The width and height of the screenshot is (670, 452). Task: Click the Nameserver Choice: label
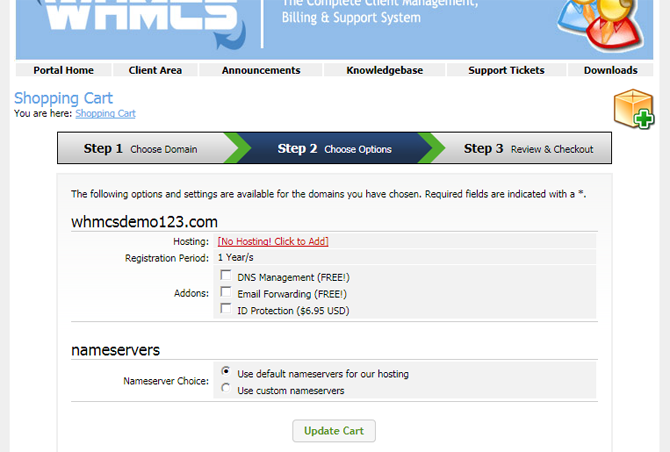click(166, 381)
